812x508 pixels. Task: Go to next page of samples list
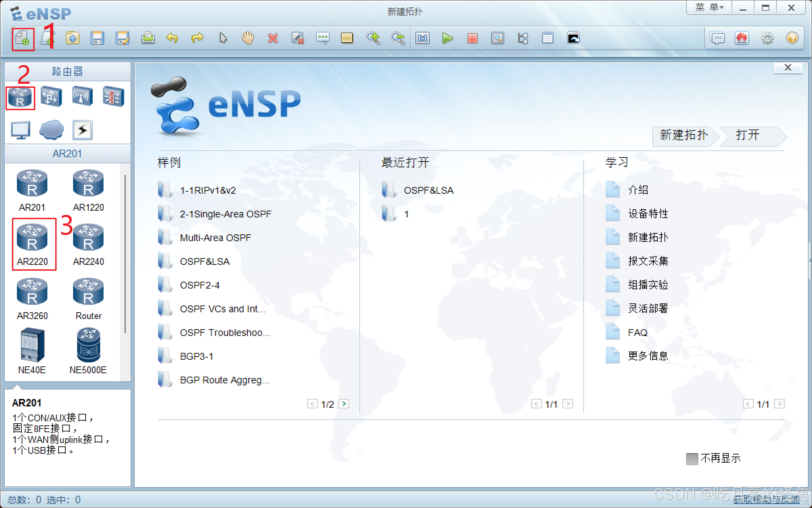(x=344, y=404)
